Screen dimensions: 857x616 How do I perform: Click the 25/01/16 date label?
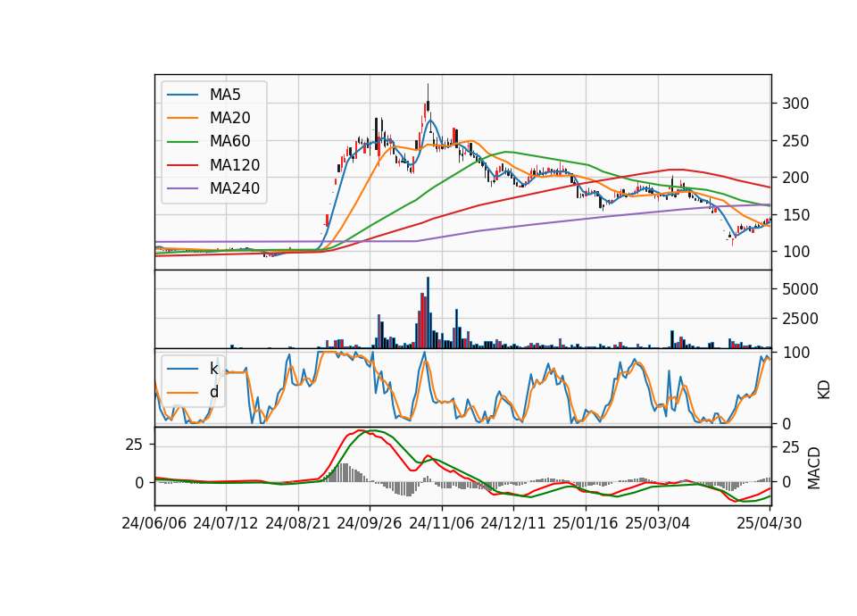(x=586, y=523)
